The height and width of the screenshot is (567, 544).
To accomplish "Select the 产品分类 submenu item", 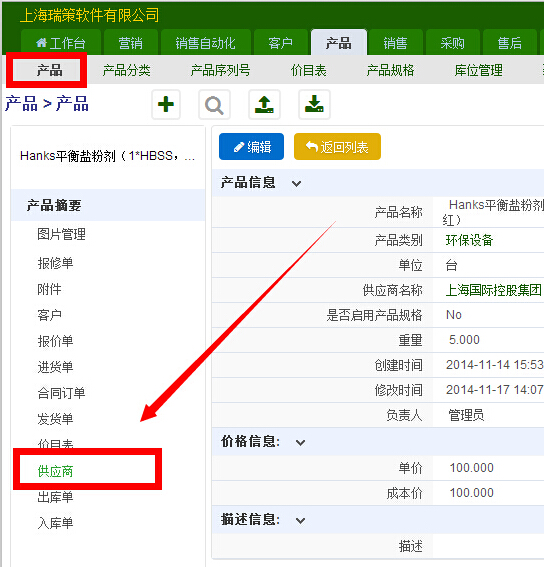I will click(x=127, y=70).
